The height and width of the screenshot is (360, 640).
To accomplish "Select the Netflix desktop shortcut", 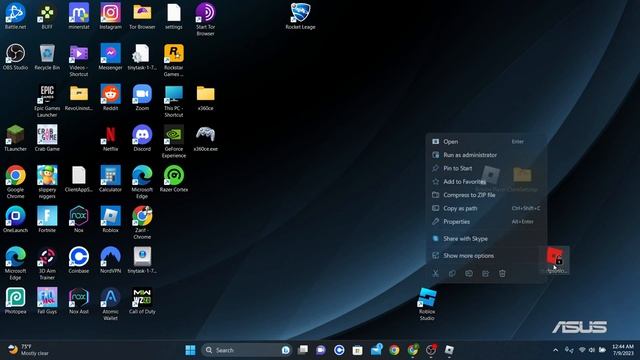I will (x=111, y=138).
